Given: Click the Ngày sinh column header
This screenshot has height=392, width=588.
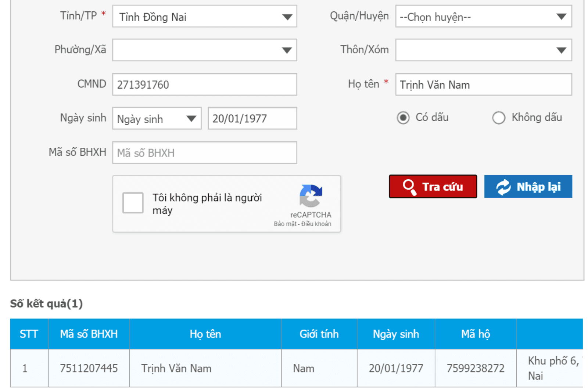Looking at the screenshot, I should [396, 334].
